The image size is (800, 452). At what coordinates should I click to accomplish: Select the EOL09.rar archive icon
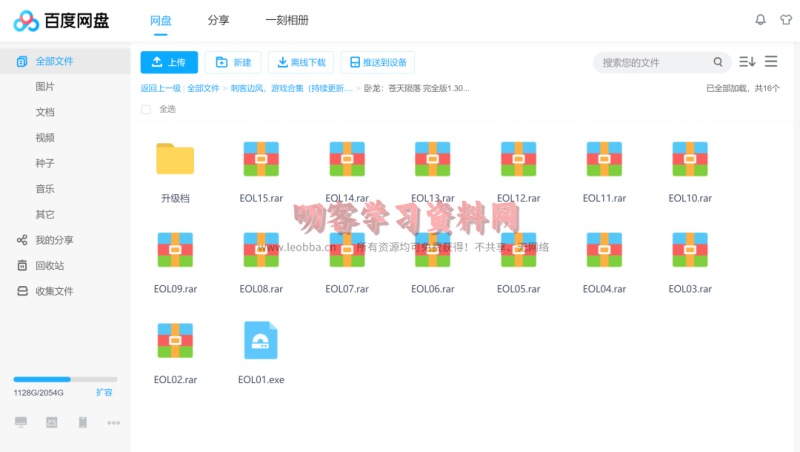point(175,249)
